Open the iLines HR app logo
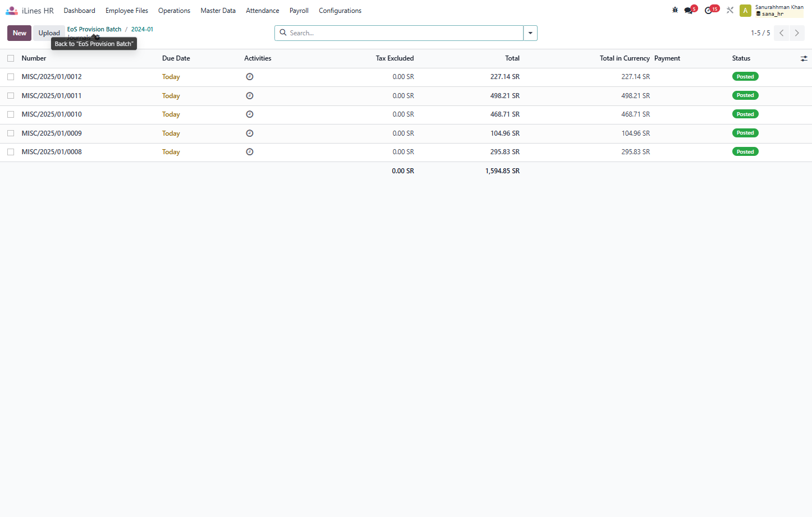The image size is (812, 517). tap(12, 11)
